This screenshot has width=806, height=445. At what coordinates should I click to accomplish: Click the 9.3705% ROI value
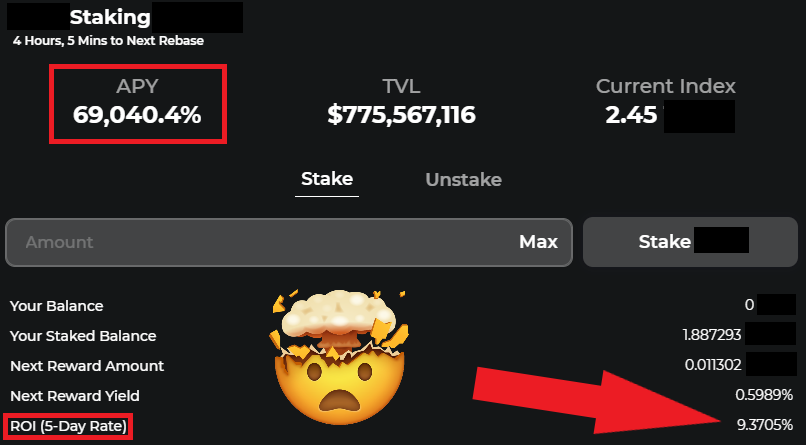point(765,425)
